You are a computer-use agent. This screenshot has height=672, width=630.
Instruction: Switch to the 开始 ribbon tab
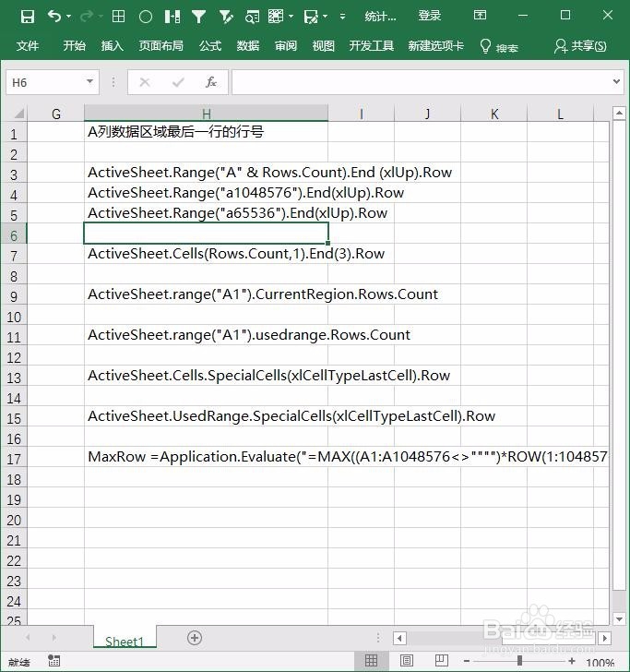click(75, 45)
